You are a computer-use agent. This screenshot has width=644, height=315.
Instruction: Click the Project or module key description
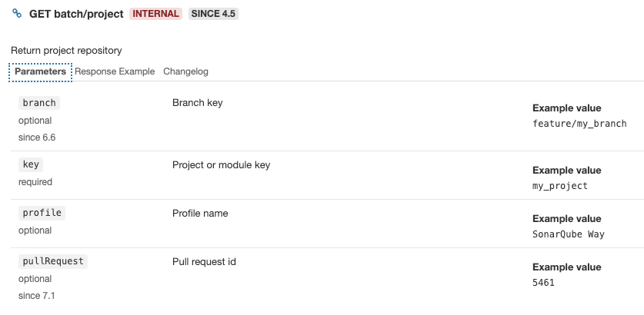222,165
